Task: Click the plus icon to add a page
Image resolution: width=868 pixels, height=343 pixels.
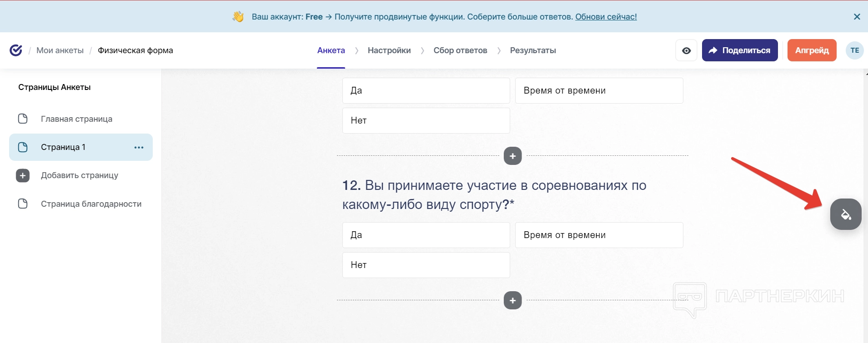Action: (23, 175)
